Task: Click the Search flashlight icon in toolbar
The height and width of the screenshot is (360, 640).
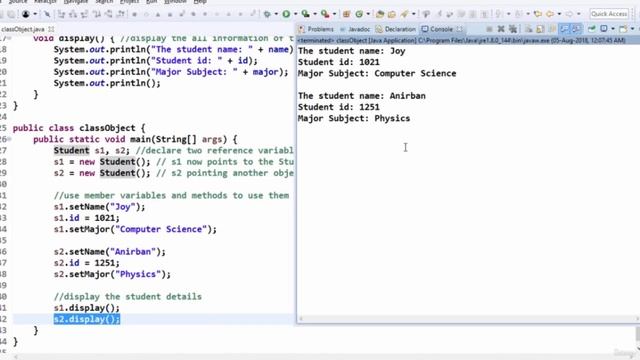Action: [x=404, y=14]
